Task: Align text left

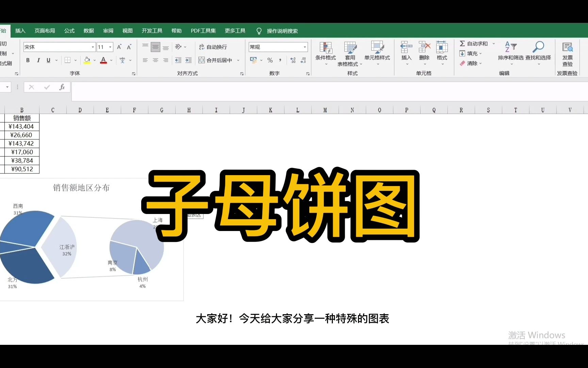Action: (x=145, y=60)
